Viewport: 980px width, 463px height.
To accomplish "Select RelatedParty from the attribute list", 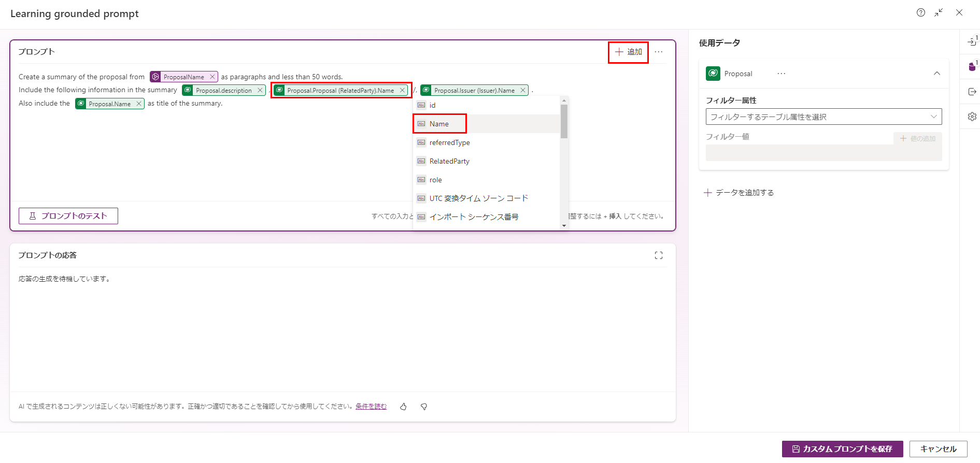I will 487,161.
